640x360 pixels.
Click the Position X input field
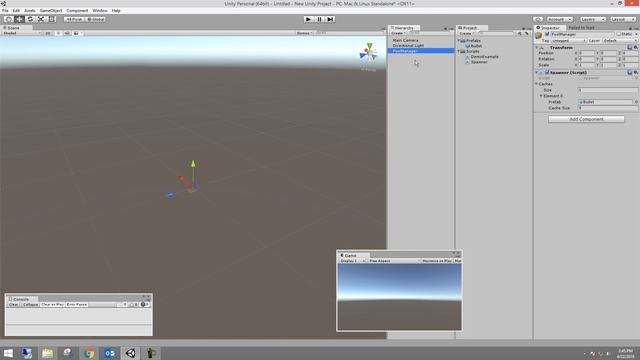coord(586,53)
